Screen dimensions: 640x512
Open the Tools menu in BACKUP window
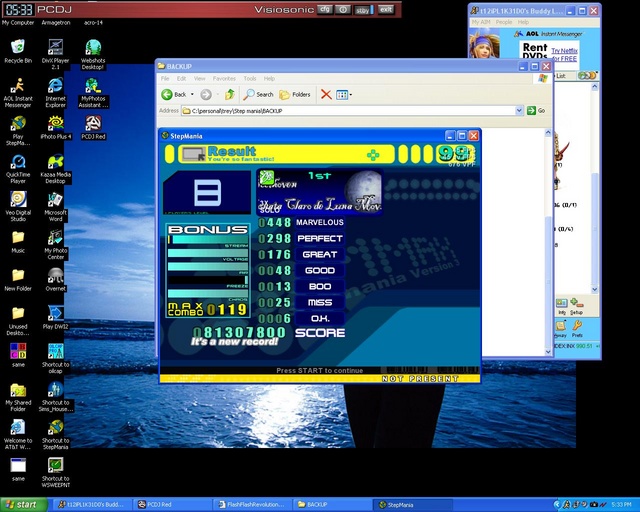pyautogui.click(x=249, y=78)
